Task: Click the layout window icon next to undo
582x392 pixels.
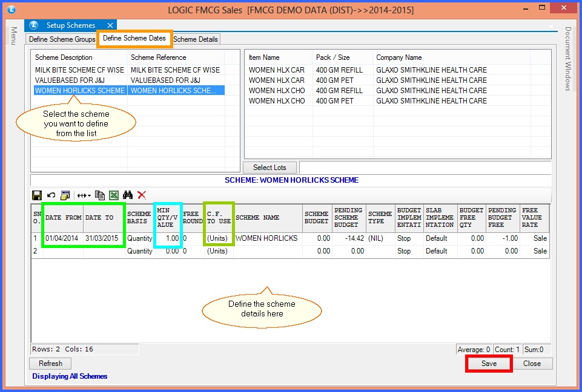Action: click(65, 195)
